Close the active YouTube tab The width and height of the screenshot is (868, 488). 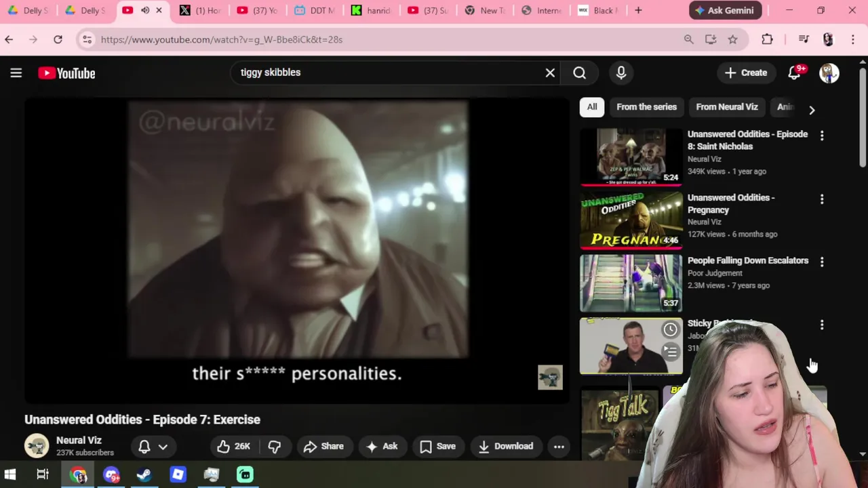[x=159, y=10]
